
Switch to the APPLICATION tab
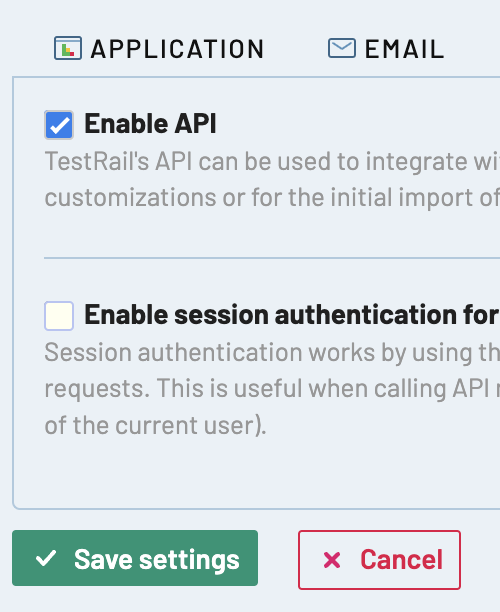(x=159, y=48)
